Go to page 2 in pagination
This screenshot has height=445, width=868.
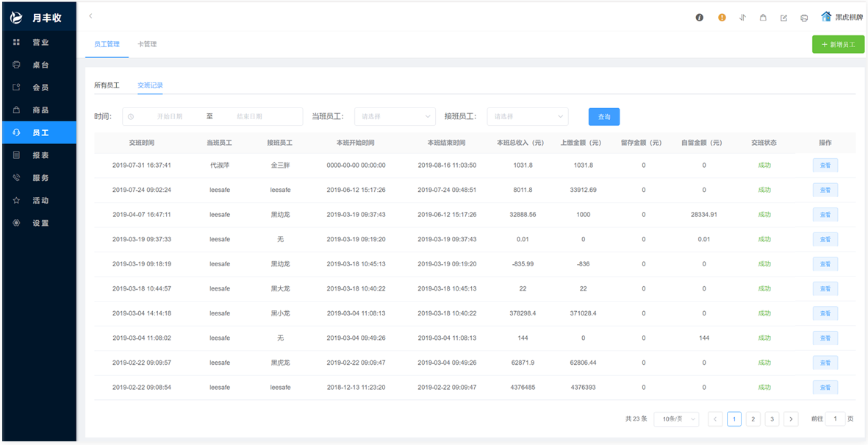coord(753,419)
